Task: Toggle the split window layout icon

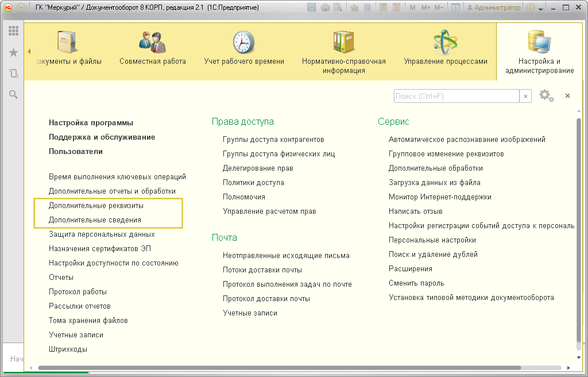Action: click(455, 7)
